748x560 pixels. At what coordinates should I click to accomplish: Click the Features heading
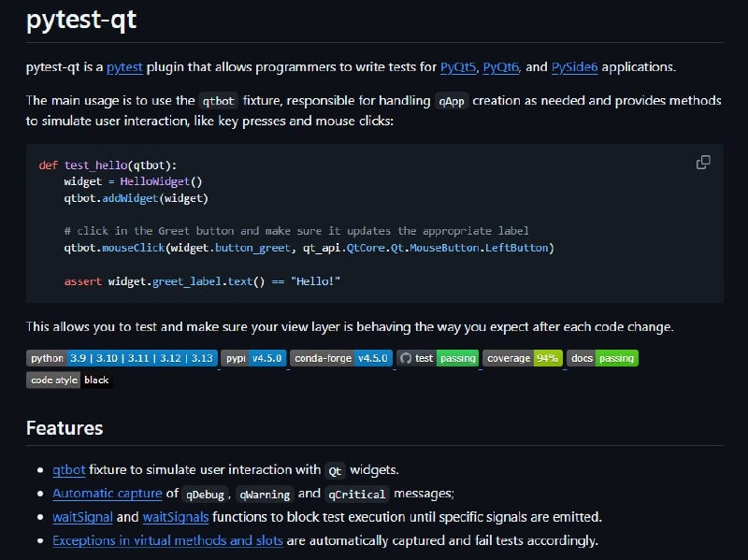click(65, 428)
